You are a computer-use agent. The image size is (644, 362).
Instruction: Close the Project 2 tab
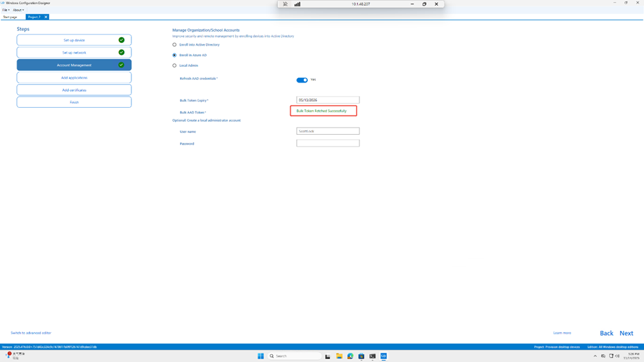coord(46,17)
